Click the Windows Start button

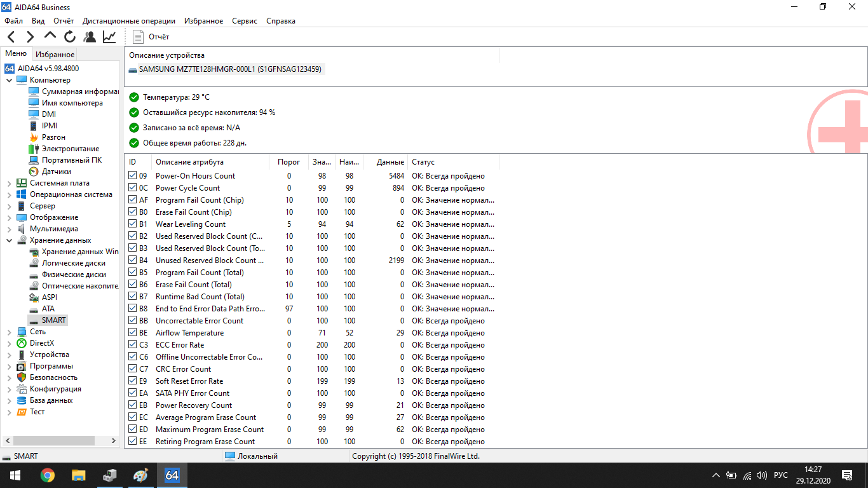(15, 475)
